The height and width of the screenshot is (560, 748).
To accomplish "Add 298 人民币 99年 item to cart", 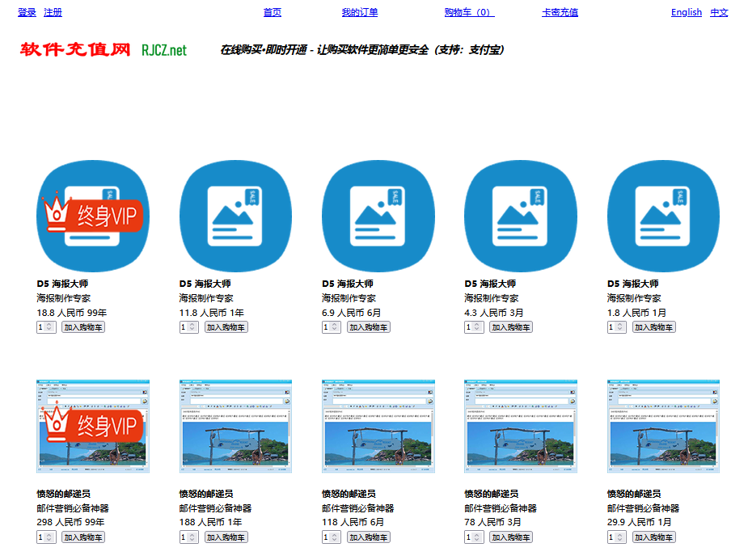I will pos(83,537).
